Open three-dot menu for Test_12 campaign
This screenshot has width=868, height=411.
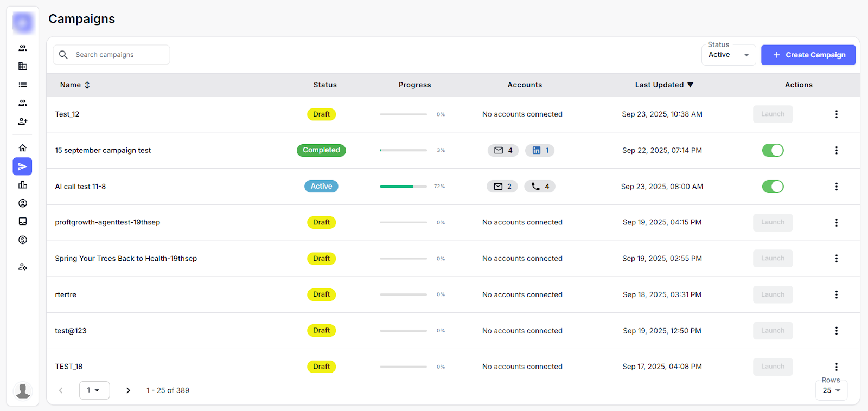tap(836, 114)
